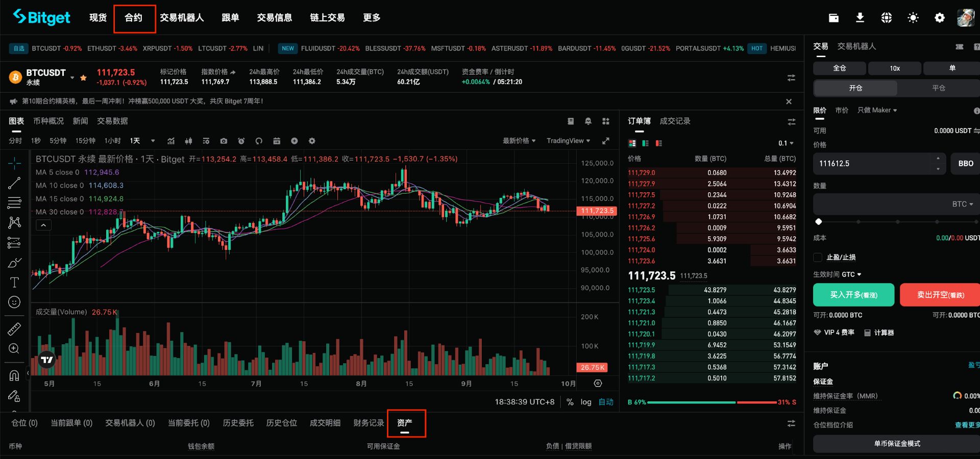The image size is (980, 459).
Task: Toggle 自动 auto scale on chart
Action: [x=606, y=402]
